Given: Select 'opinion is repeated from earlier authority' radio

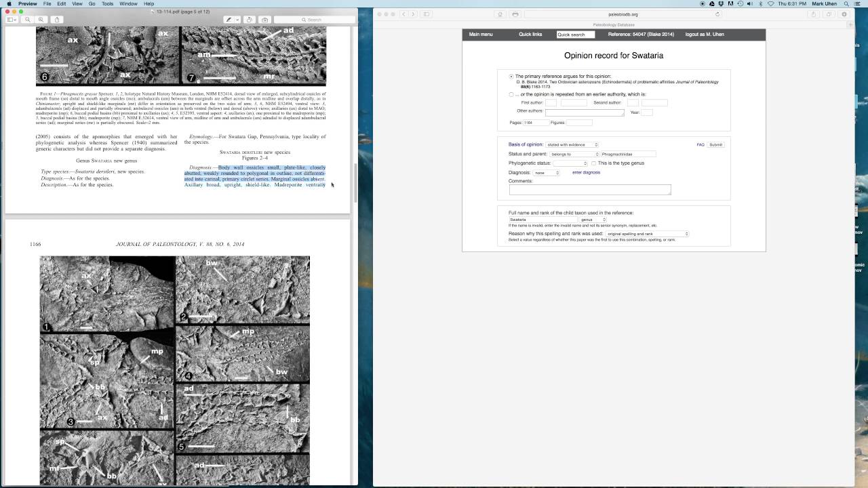Looking at the screenshot, I should 511,94.
